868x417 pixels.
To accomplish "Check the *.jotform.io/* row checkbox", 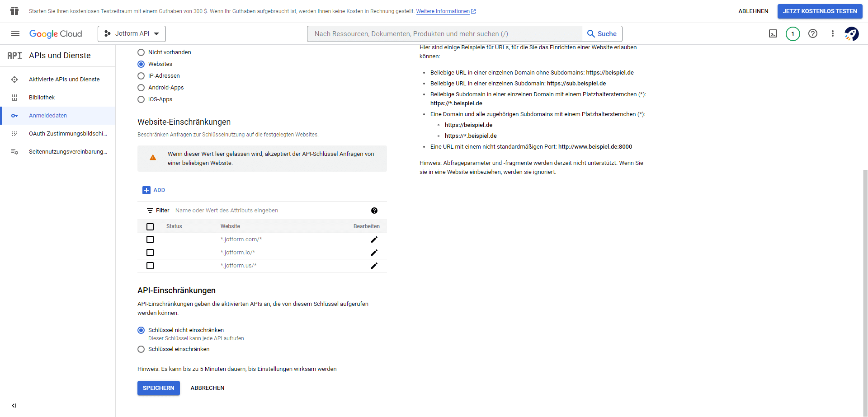I will pos(150,253).
